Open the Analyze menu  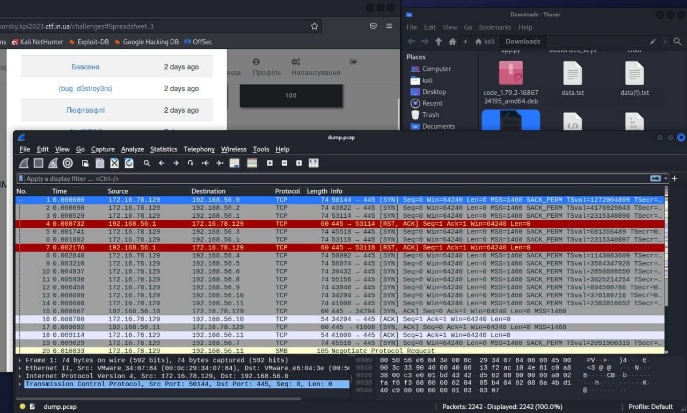coord(132,149)
